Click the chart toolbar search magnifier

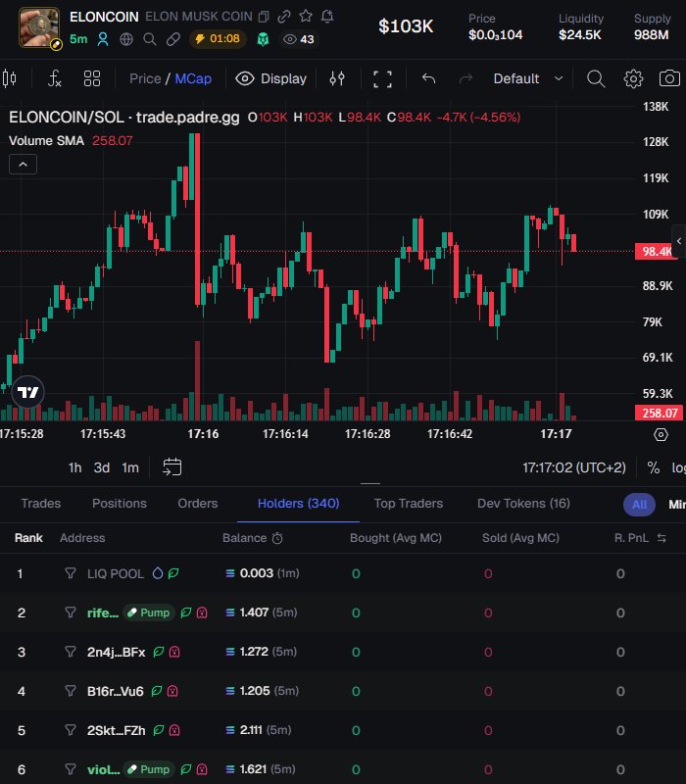coord(596,78)
